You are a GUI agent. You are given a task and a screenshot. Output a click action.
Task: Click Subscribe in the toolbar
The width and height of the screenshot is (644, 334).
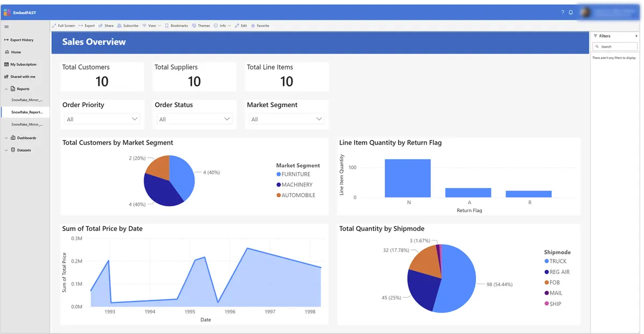tap(128, 26)
